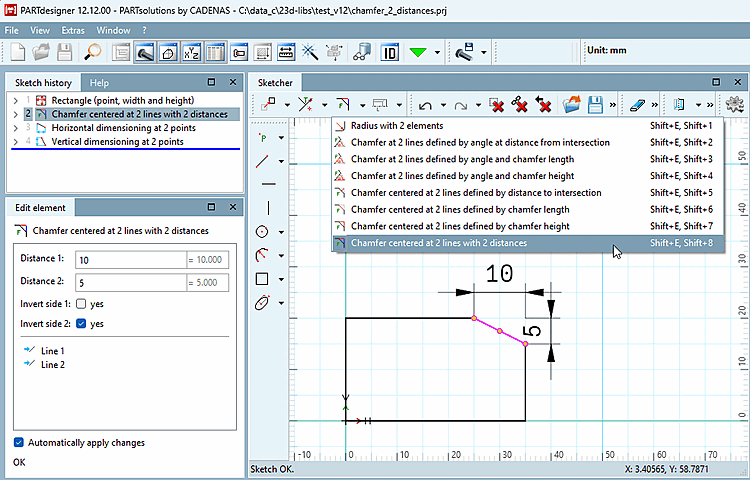This screenshot has height=480, width=750.
Task: Open the circle tool dropdown arrow
Action: [281, 232]
